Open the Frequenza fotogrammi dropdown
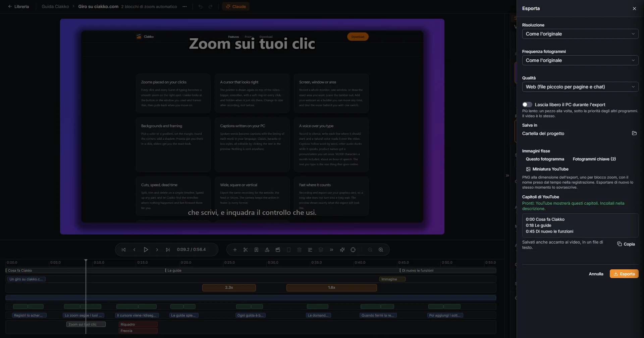This screenshot has height=338, width=644. tap(580, 60)
